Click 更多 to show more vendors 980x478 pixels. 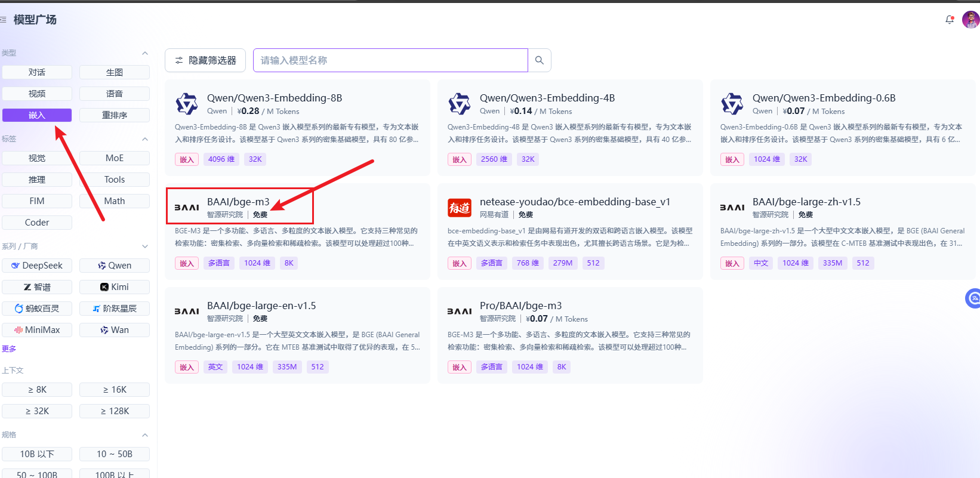click(x=9, y=349)
